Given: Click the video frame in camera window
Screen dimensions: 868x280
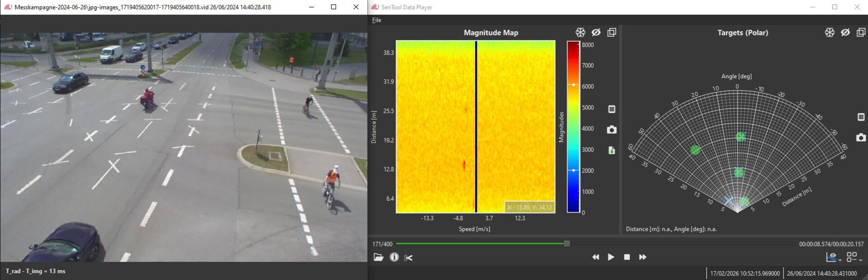Looking at the screenshot, I should (184, 147).
